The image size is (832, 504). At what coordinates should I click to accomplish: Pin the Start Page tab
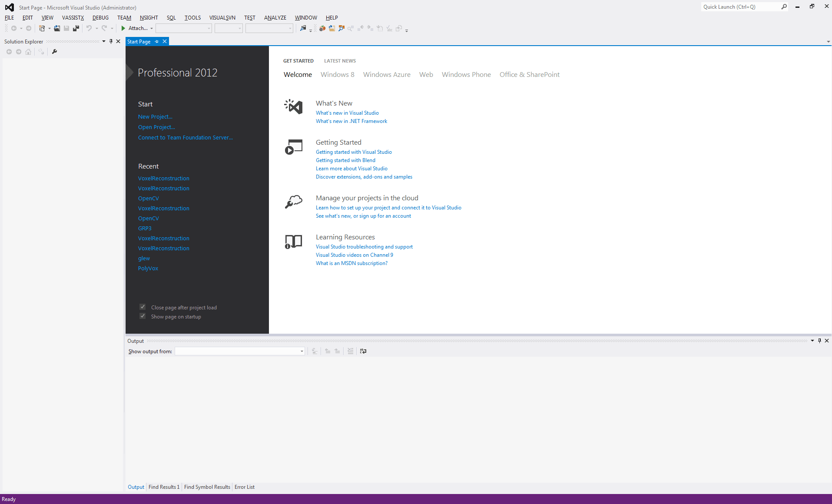(x=157, y=42)
